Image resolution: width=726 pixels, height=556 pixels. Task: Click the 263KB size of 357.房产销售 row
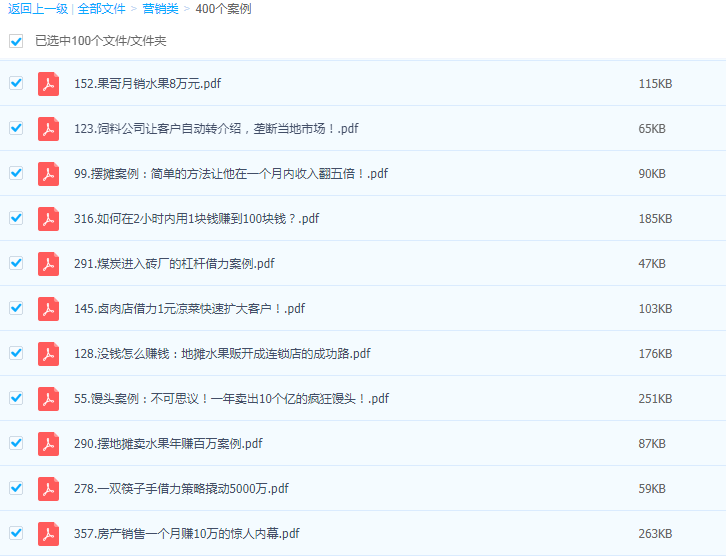(x=655, y=534)
